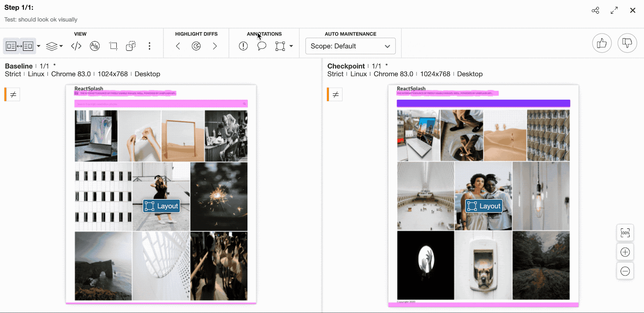Open the root cause analysis code icon

point(76,46)
